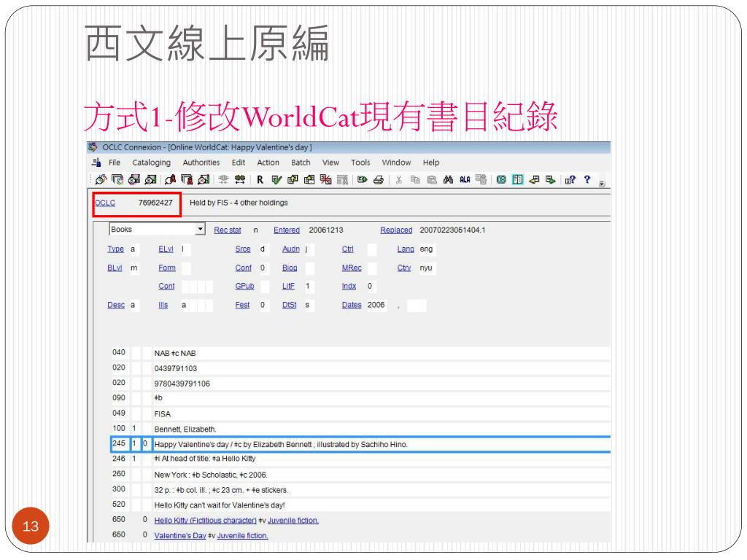This screenshot has width=747, height=560.
Task: Open the Window menu
Action: (396, 163)
